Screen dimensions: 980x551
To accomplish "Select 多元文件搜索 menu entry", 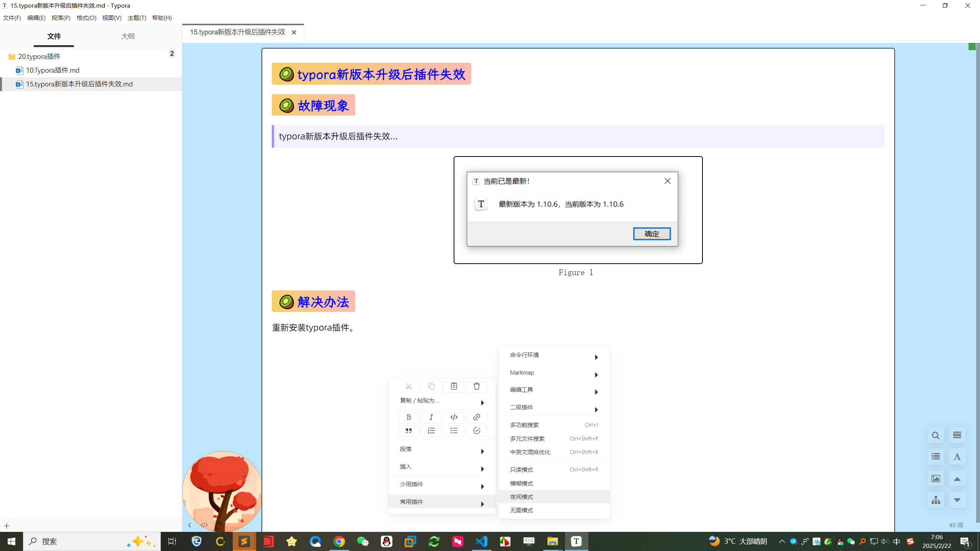I will coord(554,439).
